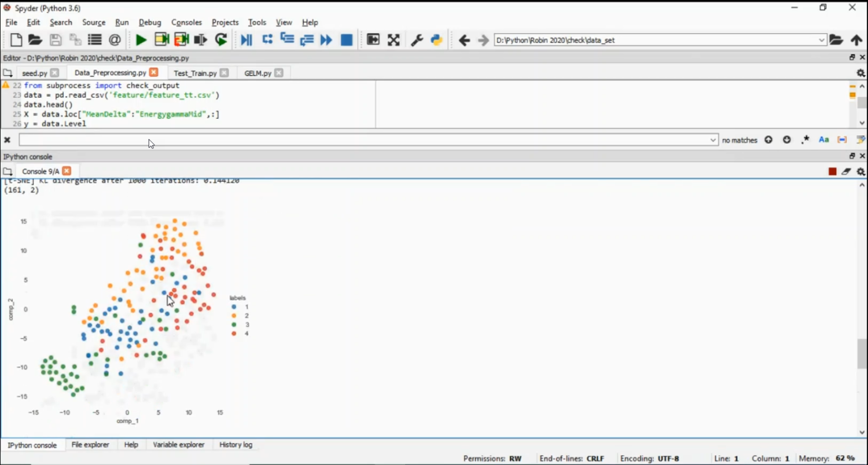The height and width of the screenshot is (465, 868).
Task: Switch to the Variable explorer tab
Action: (178, 445)
